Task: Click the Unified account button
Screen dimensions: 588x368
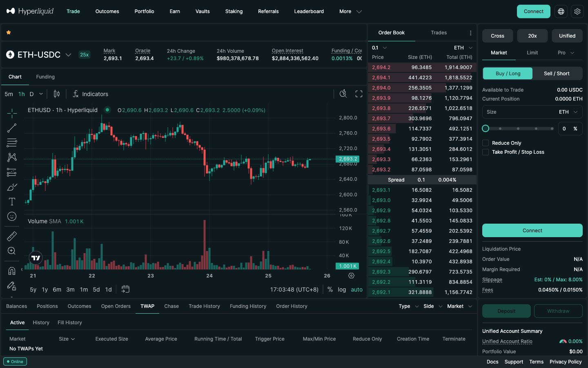Action: 567,36
